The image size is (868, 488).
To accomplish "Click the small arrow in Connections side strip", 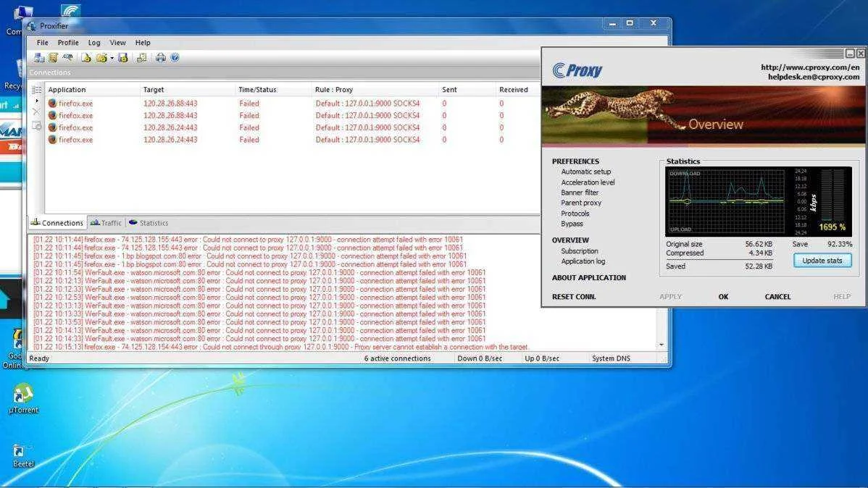I will pos(36,101).
